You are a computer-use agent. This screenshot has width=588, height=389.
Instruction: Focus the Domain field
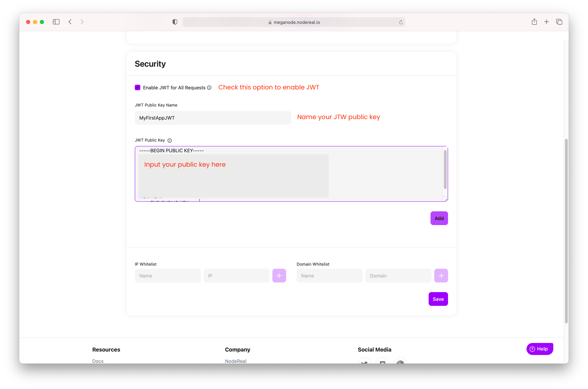tap(398, 276)
